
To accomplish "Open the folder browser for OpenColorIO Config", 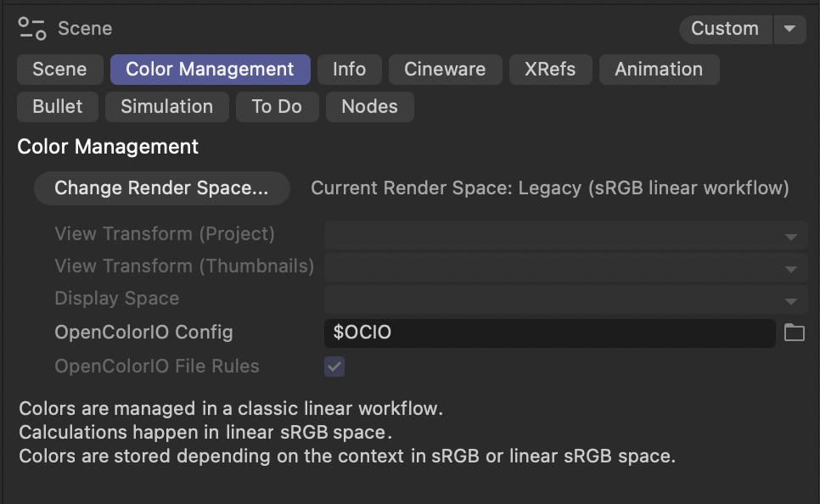I will point(795,333).
